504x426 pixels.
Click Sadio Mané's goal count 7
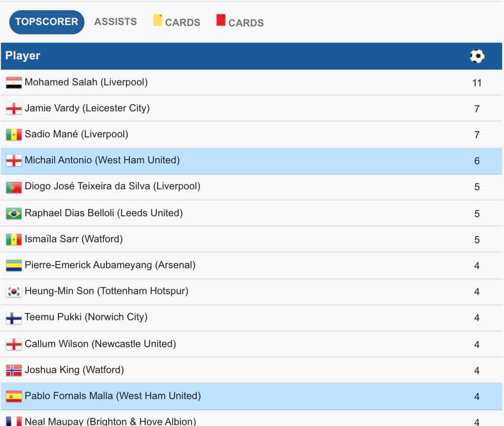tap(477, 135)
